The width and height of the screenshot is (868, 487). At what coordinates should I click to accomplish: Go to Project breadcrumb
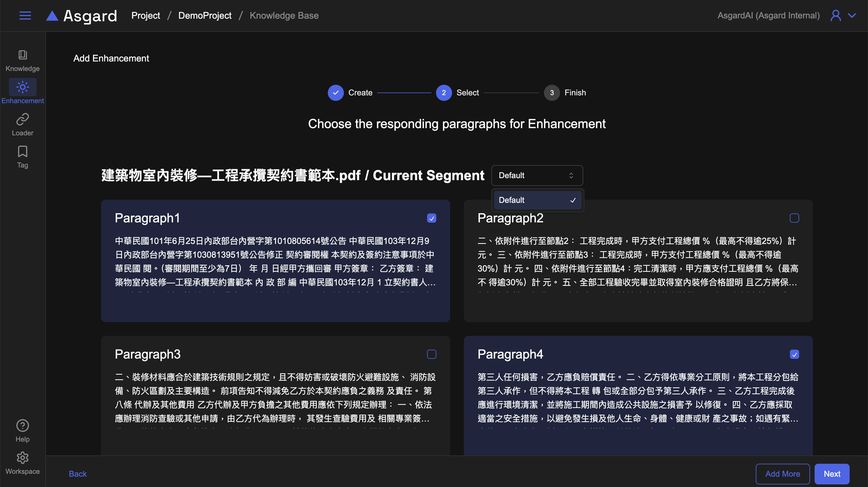coord(146,16)
